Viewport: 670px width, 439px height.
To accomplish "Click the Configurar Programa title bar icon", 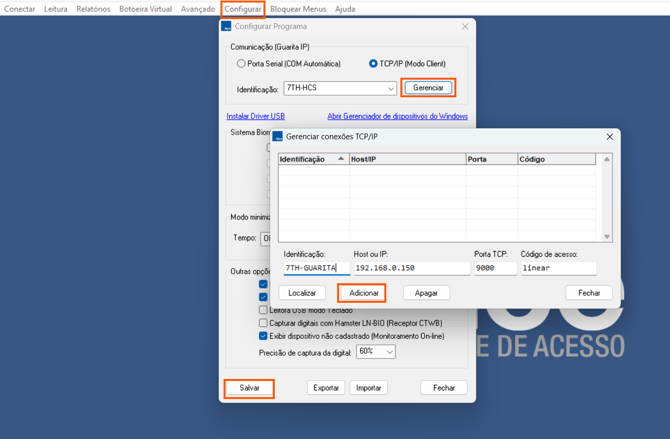I will click(x=227, y=27).
